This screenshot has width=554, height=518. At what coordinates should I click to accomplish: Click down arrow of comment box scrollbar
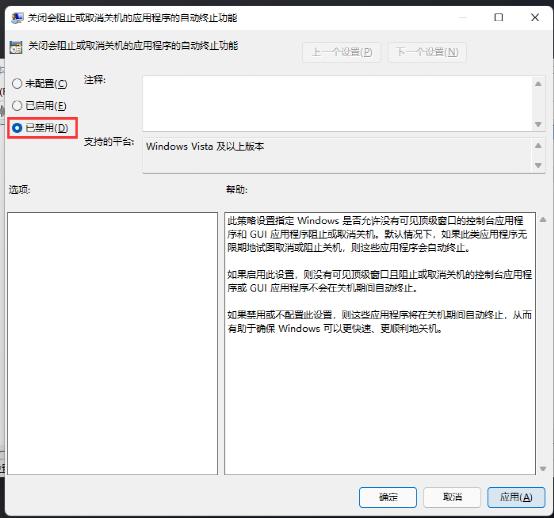(538, 124)
